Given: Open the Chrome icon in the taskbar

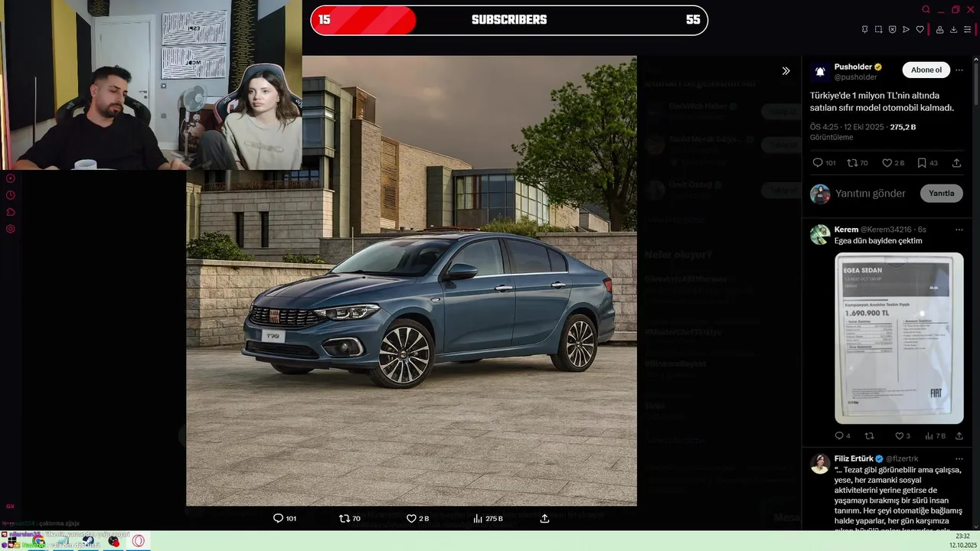Looking at the screenshot, I should pyautogui.click(x=38, y=541).
